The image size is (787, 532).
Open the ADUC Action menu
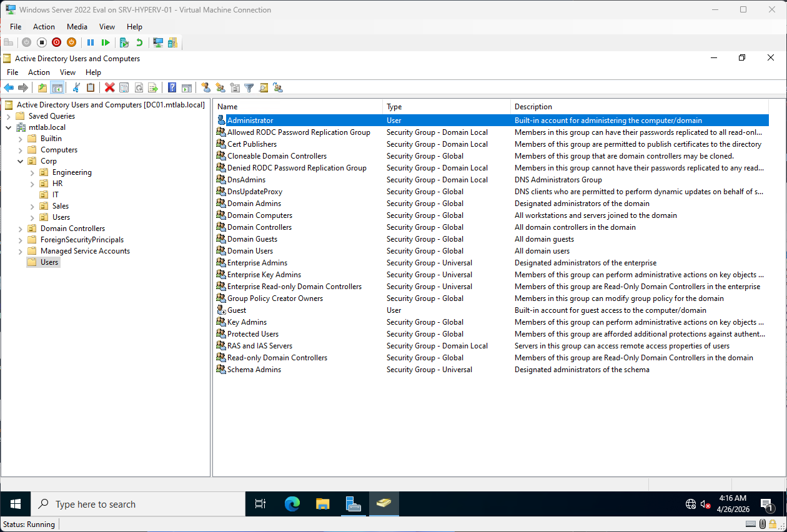point(39,72)
